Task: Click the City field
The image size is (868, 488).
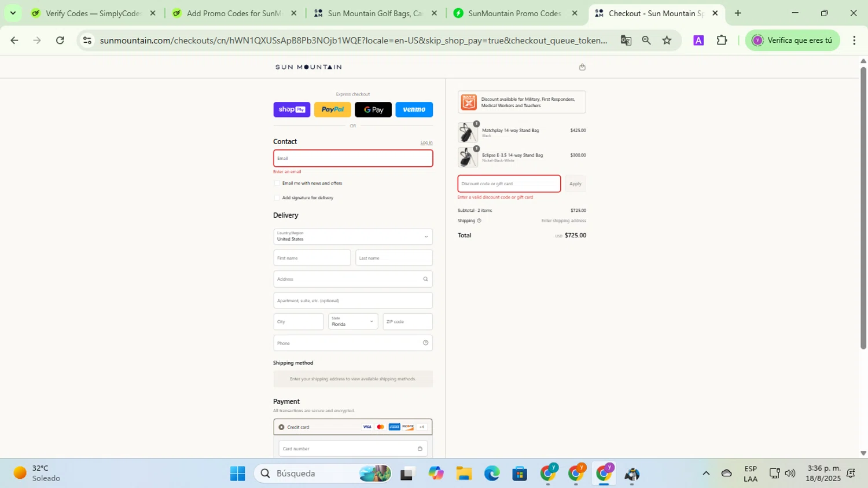Action: (299, 321)
